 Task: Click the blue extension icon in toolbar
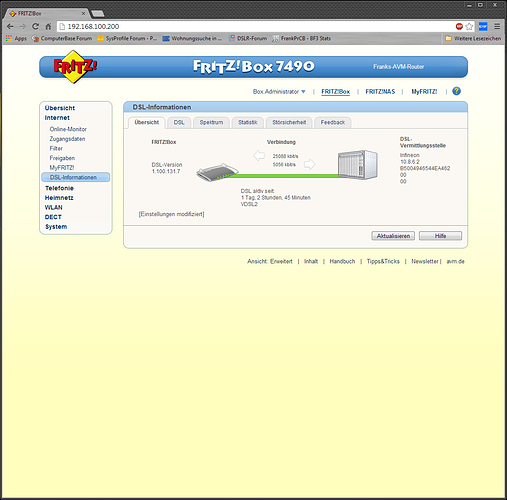point(483,26)
